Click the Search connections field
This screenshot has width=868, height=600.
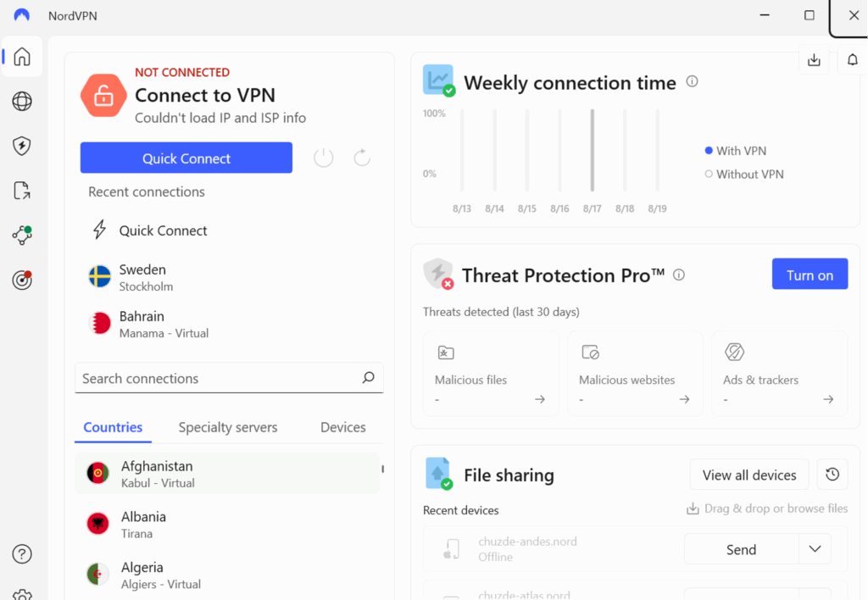219,379
